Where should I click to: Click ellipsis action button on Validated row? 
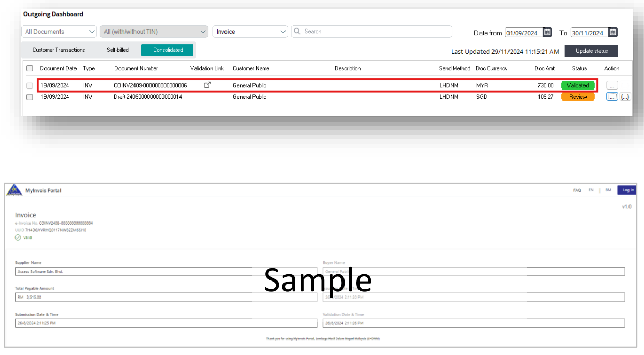(611, 85)
